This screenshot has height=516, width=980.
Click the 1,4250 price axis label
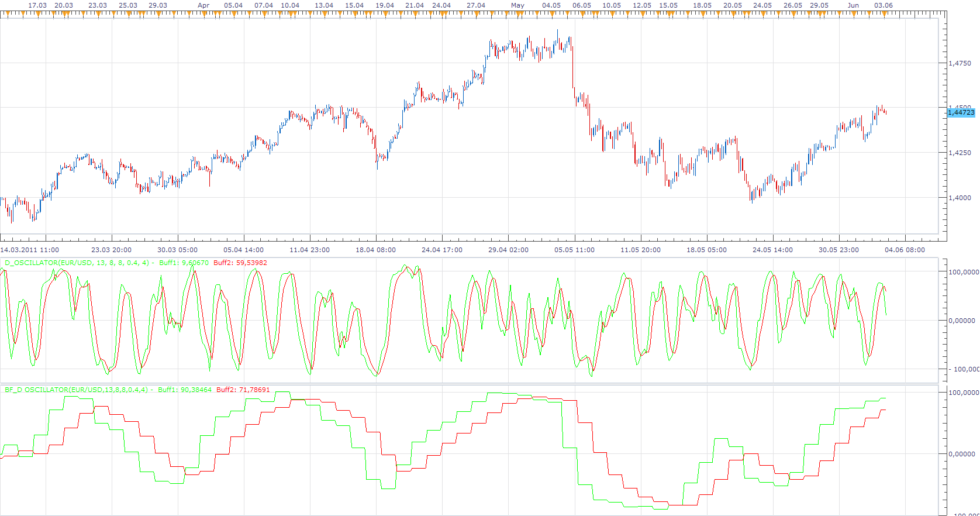pyautogui.click(x=960, y=153)
